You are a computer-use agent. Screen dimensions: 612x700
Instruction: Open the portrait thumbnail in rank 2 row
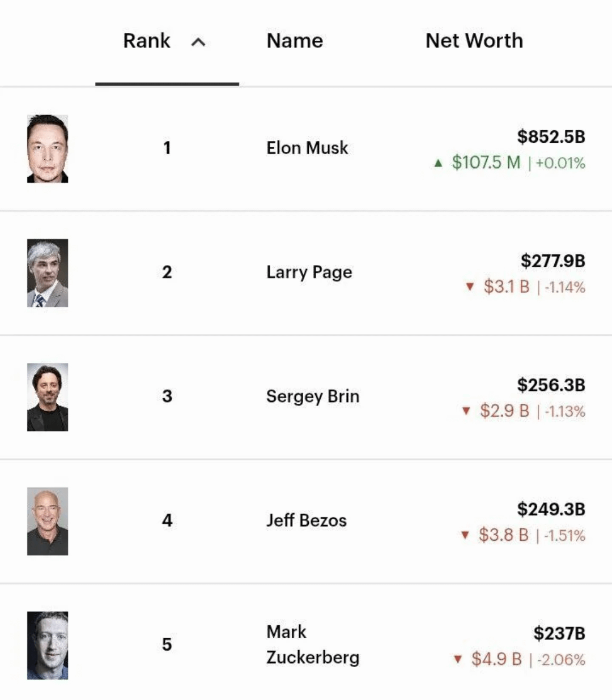pyautogui.click(x=48, y=273)
